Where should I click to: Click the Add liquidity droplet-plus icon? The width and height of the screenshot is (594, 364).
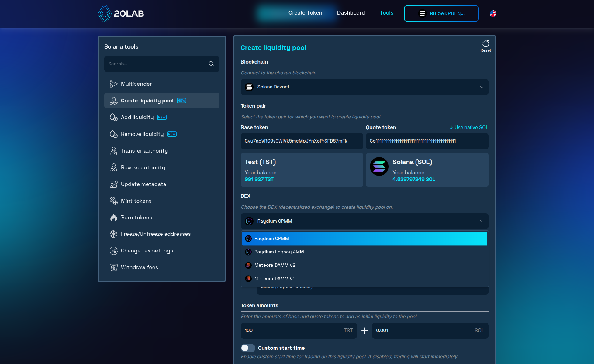113,117
